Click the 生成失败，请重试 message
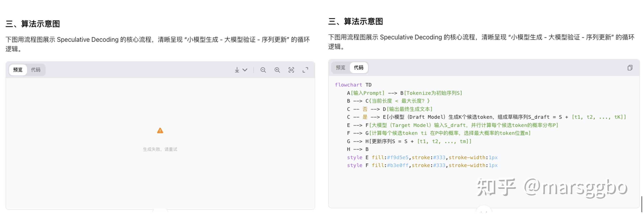The height and width of the screenshot is (216, 644). (x=160, y=149)
